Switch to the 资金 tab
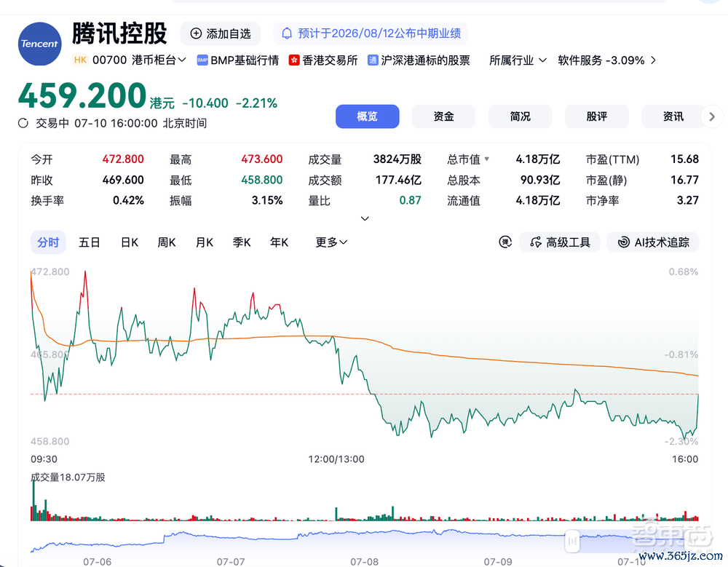Screen dimensions: 728x567 (x=443, y=116)
